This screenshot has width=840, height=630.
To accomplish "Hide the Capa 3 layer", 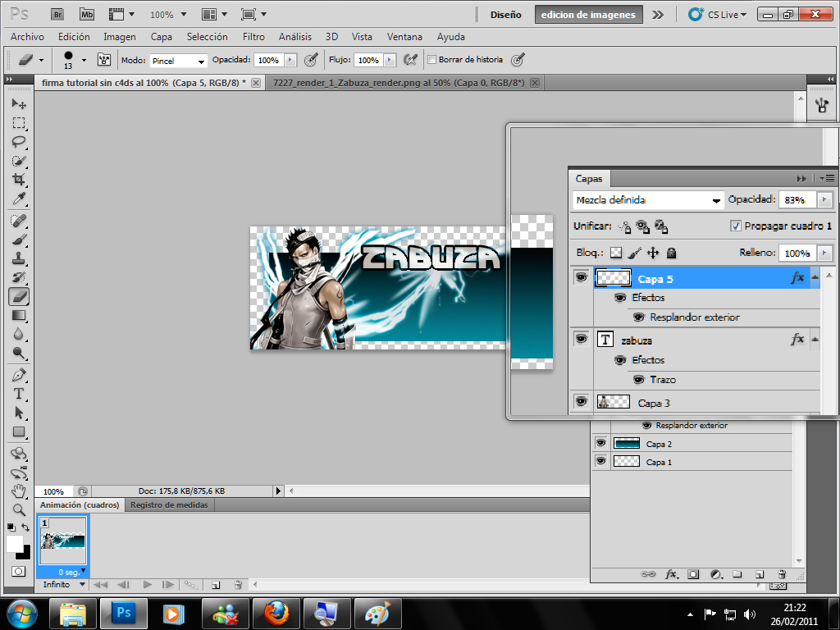I will point(582,400).
